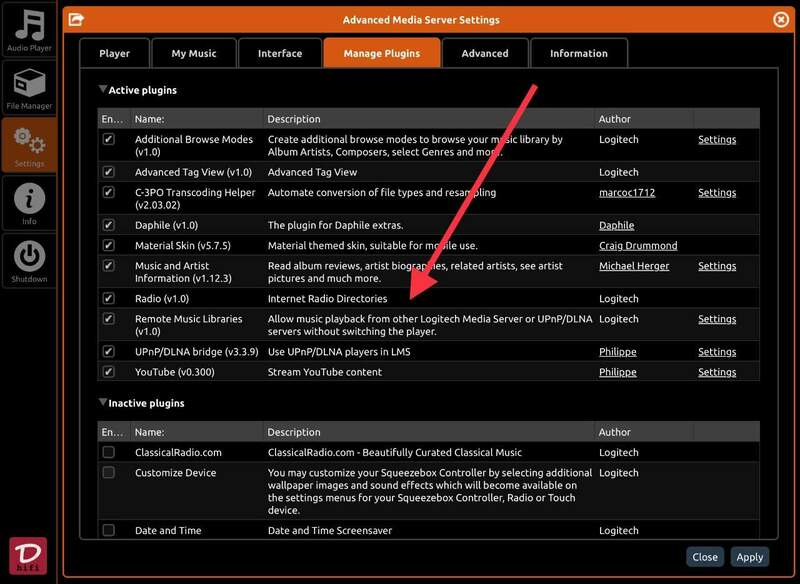Open Settings link for UPnP/DLNA bridge

(716, 352)
